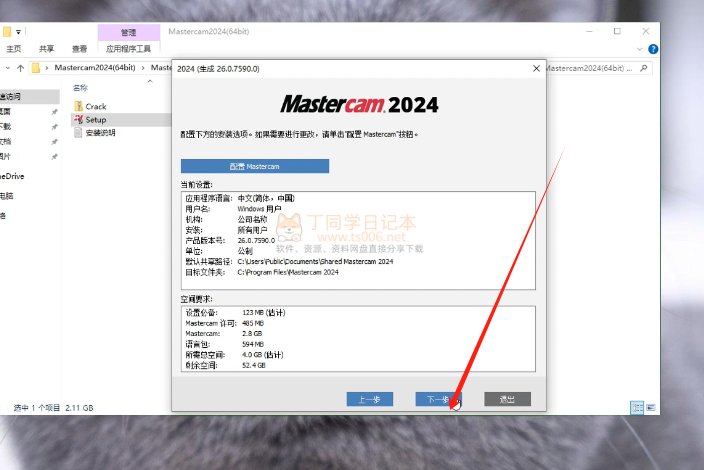Open the 应用程序工具 ribbon tab
Screen dimensions: 704x470
[x=128, y=48]
